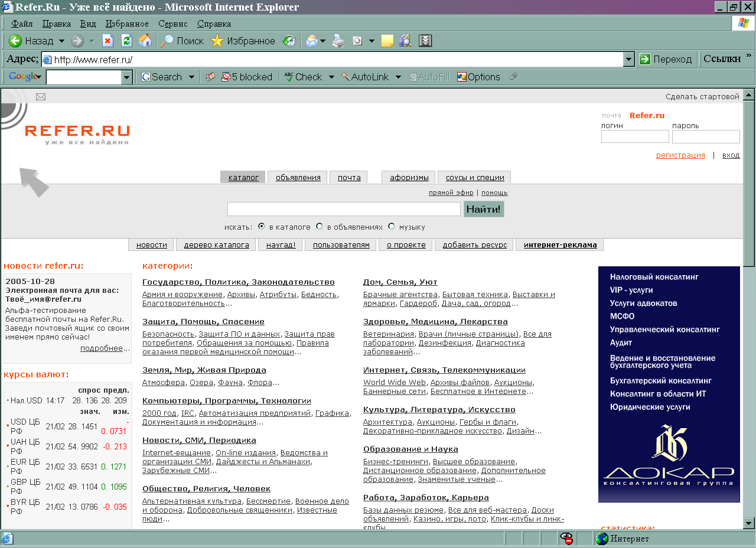The width and height of the screenshot is (756, 548).
Task: Open Google toolbar Options
Action: tap(478, 77)
